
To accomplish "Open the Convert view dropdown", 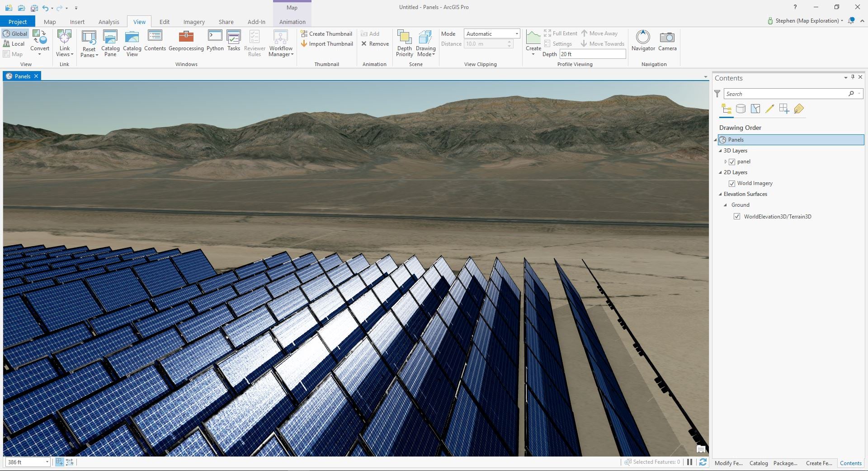I will tap(40, 43).
